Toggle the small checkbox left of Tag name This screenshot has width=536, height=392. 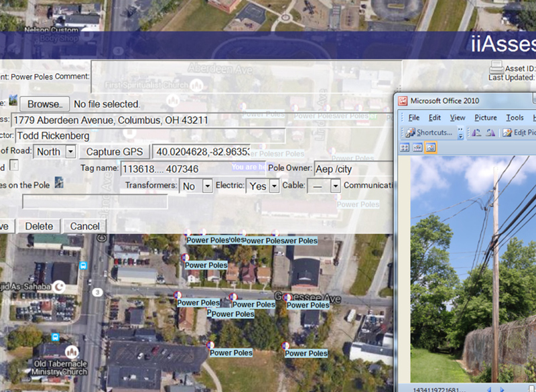click(13, 166)
